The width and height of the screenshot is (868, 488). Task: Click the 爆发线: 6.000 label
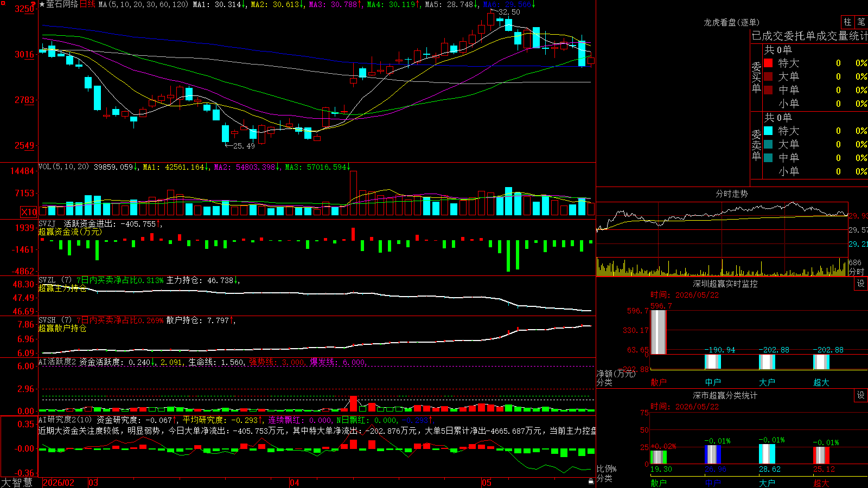[337, 362]
